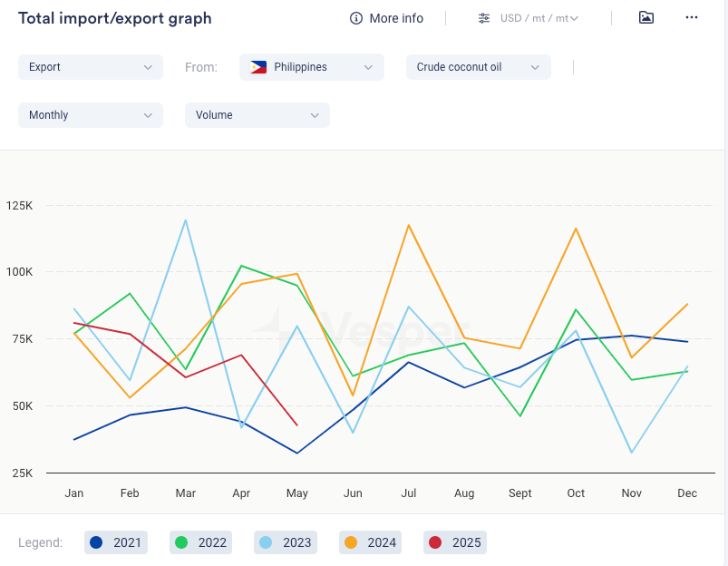Screen dimensions: 728x566
Task: Open the USD / mt unit selector
Action: tap(539, 18)
